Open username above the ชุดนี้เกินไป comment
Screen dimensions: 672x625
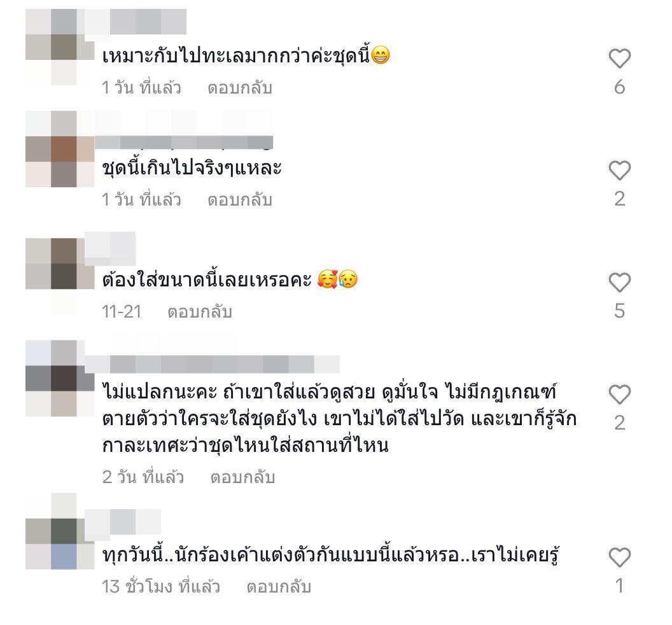[183, 143]
